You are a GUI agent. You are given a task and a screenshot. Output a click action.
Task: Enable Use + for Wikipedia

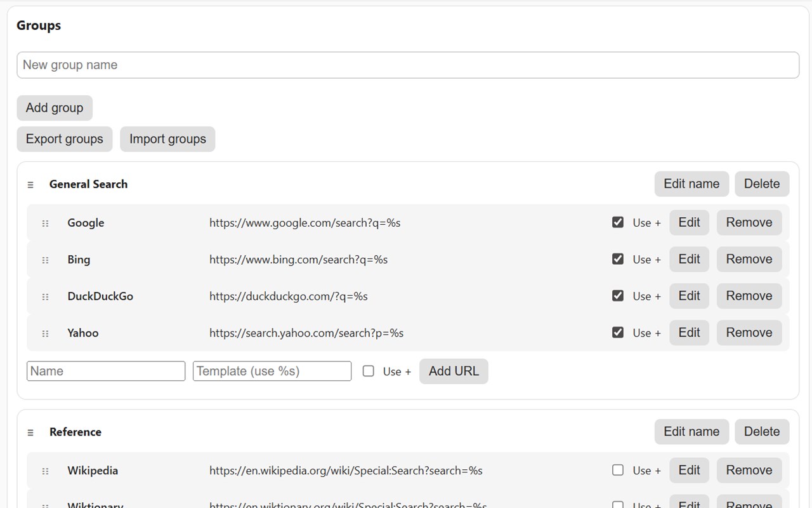(618, 470)
